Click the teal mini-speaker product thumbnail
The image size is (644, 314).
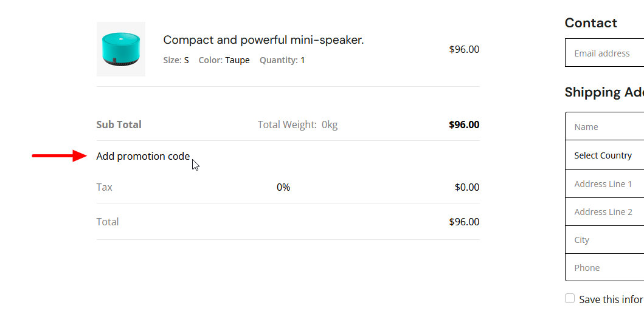tap(120, 49)
